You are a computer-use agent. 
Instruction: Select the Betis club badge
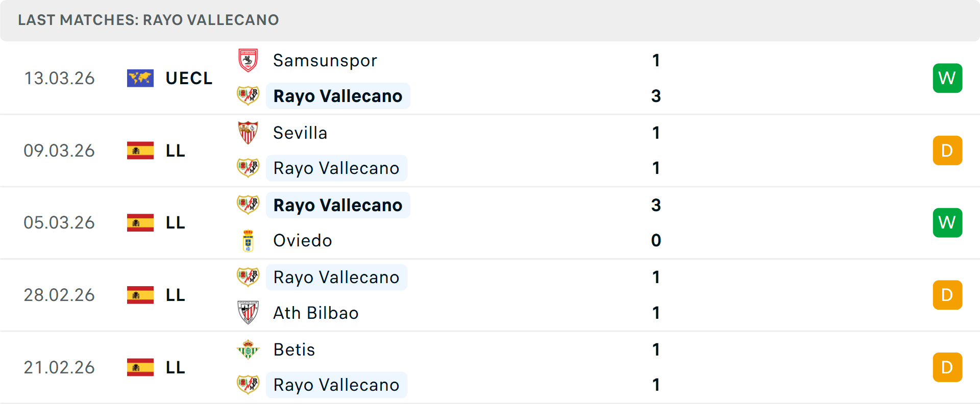(x=248, y=349)
